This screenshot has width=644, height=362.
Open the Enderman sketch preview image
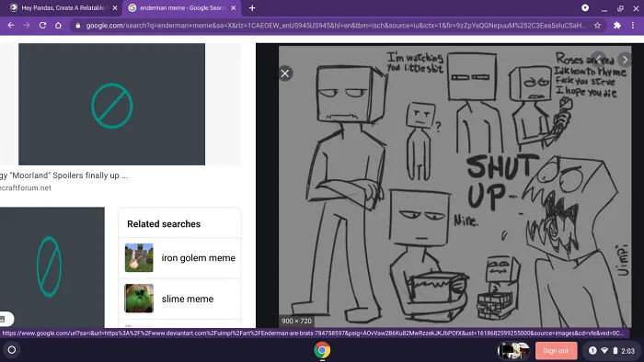[454, 187]
